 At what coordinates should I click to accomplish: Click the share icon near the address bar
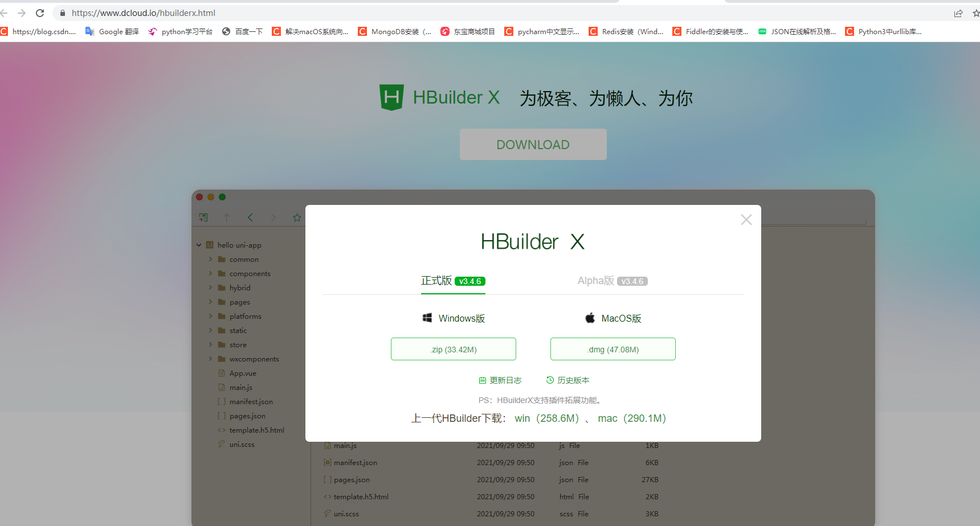click(958, 13)
